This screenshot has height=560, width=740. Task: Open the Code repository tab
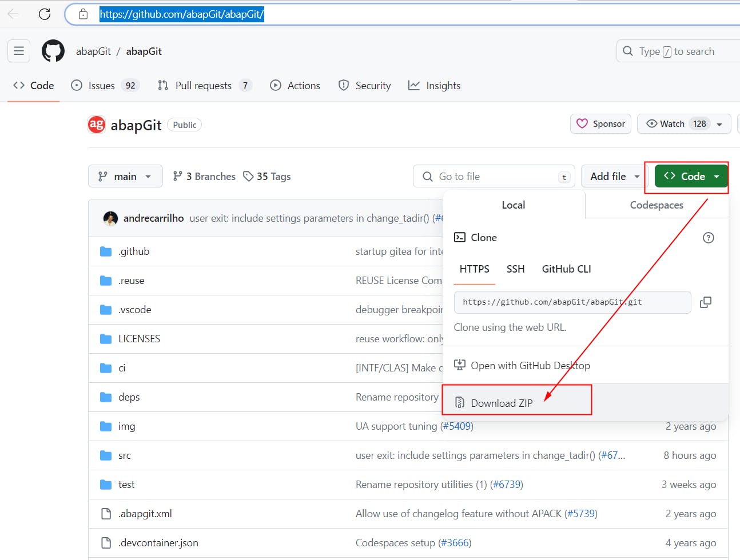tap(34, 85)
